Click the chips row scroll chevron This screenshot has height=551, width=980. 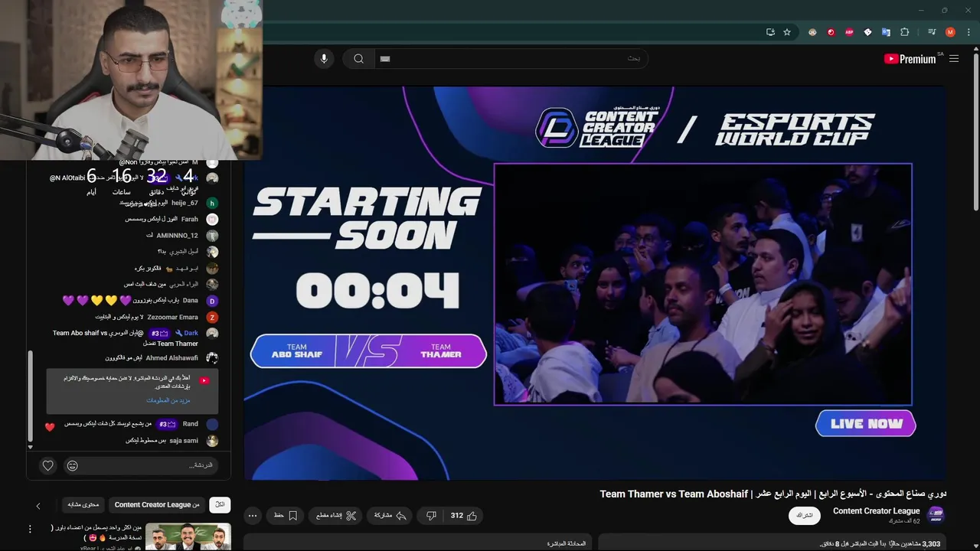click(38, 506)
